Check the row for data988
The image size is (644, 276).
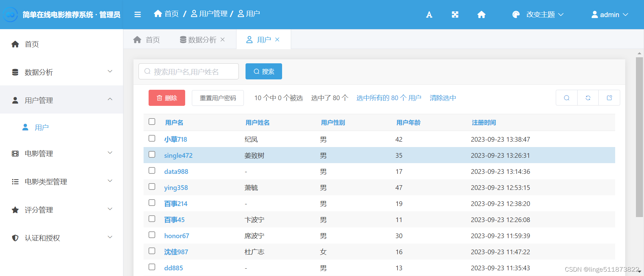coord(152,170)
